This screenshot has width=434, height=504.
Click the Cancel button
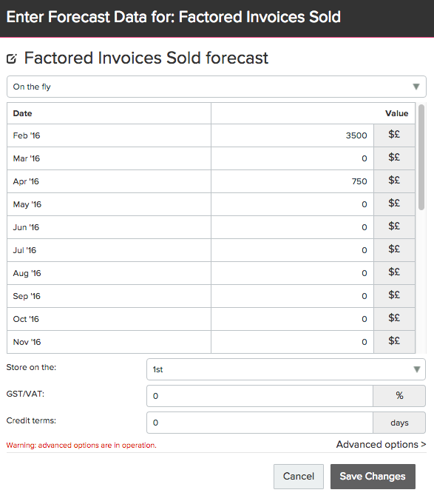299,477
